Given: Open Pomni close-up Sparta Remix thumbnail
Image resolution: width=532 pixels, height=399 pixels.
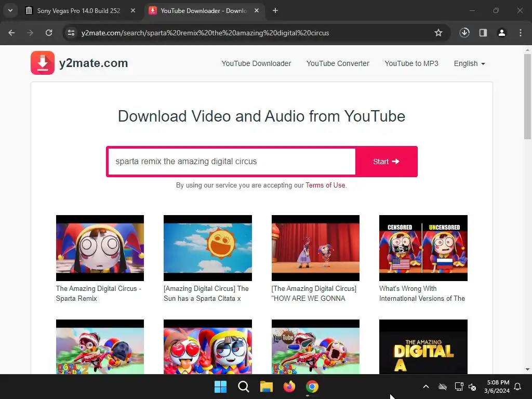Looking at the screenshot, I should click(x=100, y=248).
